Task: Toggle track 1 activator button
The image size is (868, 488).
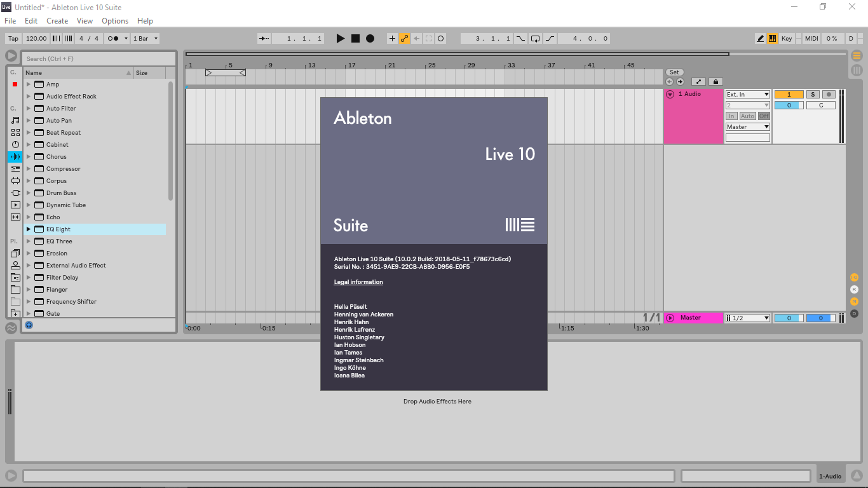Action: (x=789, y=94)
